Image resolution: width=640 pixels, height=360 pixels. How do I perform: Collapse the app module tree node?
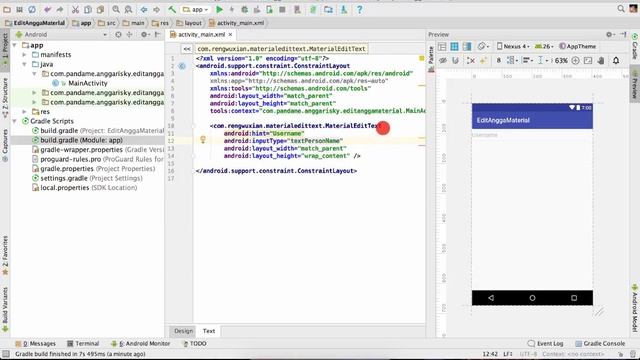tap(15, 45)
